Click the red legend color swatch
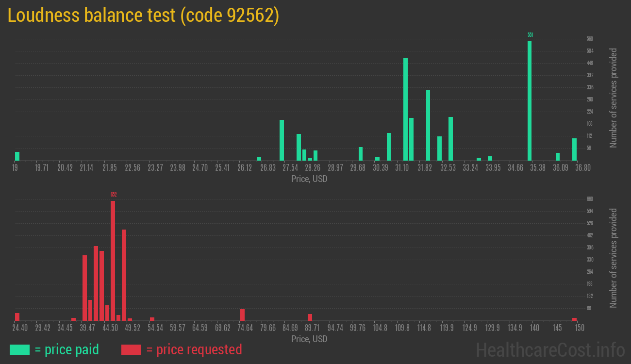 [132, 349]
